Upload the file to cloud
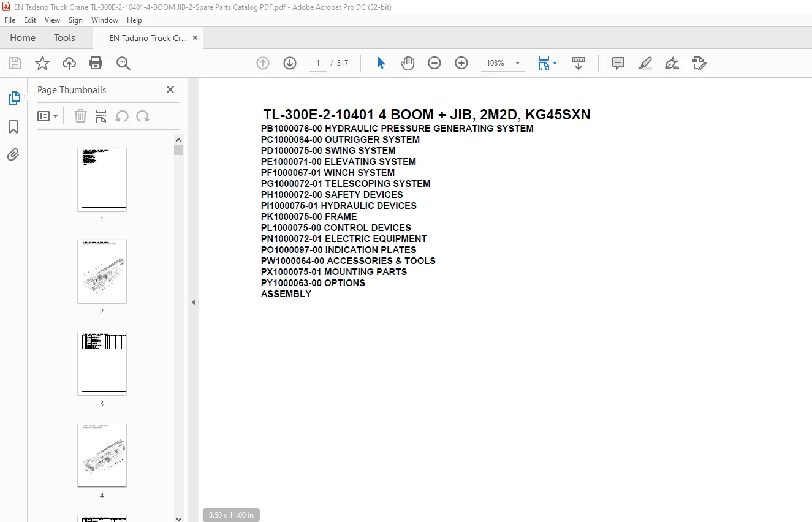 pos(69,63)
